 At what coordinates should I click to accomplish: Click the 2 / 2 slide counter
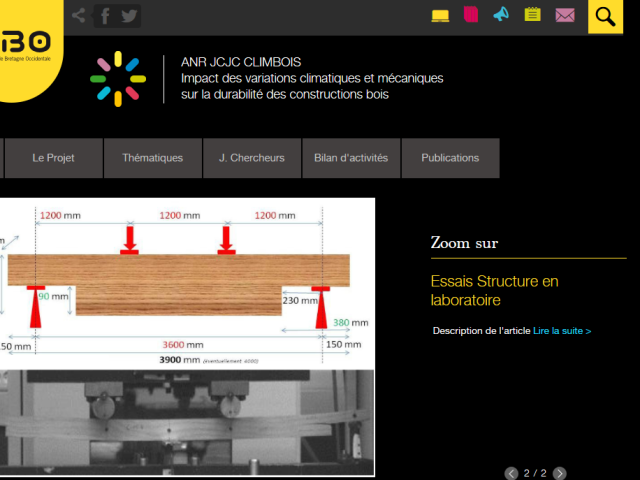click(x=535, y=473)
